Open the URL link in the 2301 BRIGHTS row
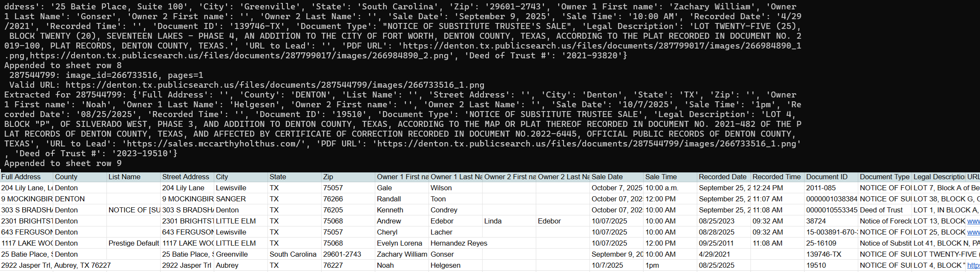The image size is (980, 272). tap(973, 221)
